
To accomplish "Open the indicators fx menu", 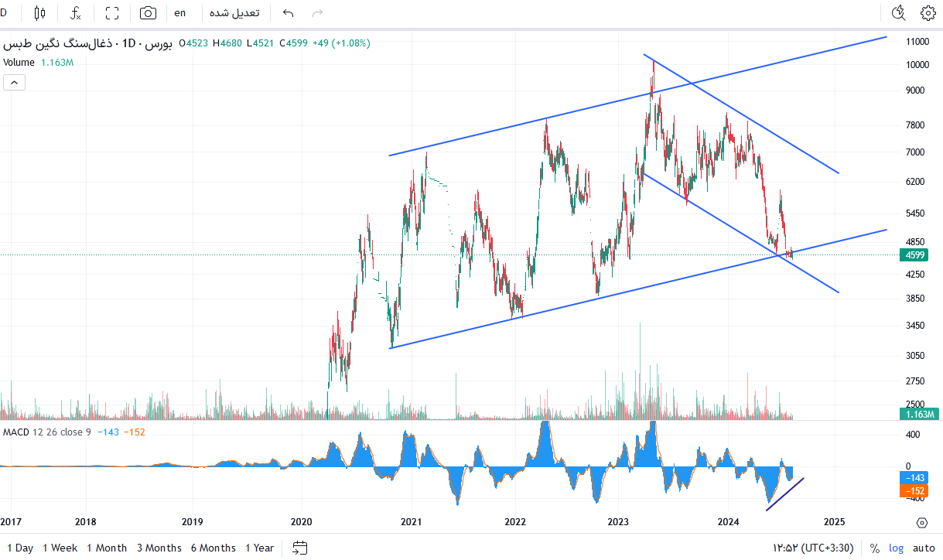I will (x=76, y=13).
